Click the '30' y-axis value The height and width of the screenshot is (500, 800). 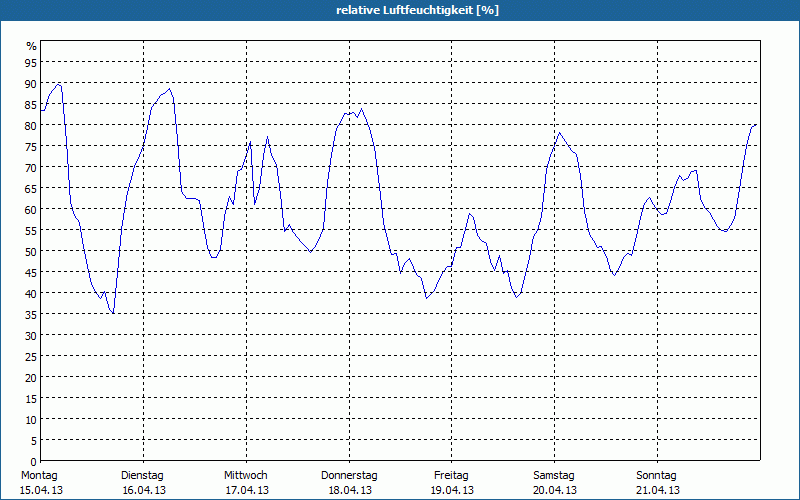pos(31,336)
